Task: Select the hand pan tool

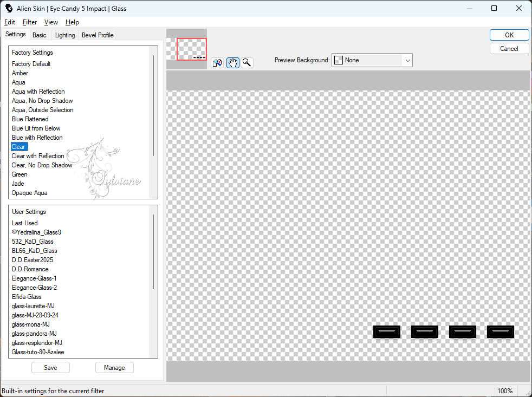Action: click(x=233, y=63)
